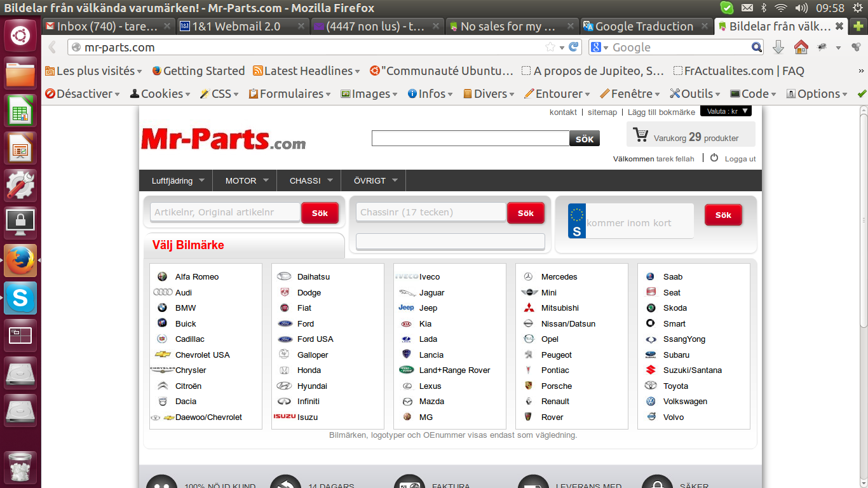This screenshot has height=488, width=868.
Task: Click the Lägg till bokmärke link
Action: pyautogui.click(x=661, y=112)
